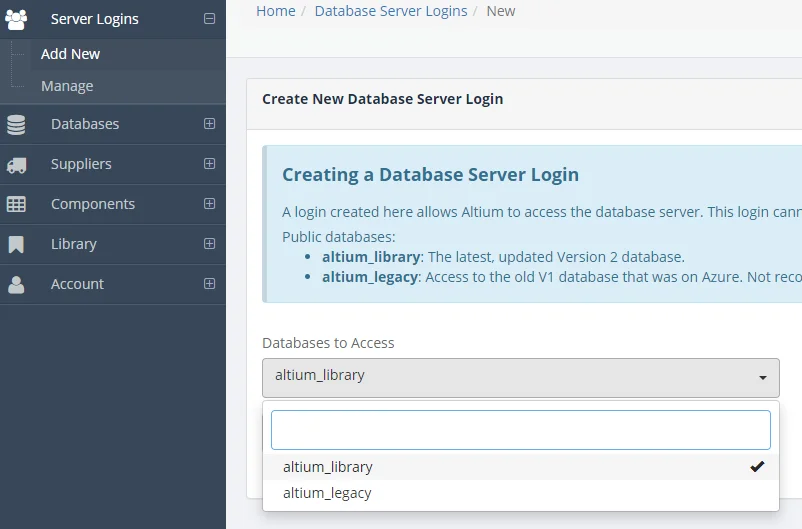Image resolution: width=802 pixels, height=529 pixels.
Task: Click the 'Databases to Access' label
Action: 328,343
